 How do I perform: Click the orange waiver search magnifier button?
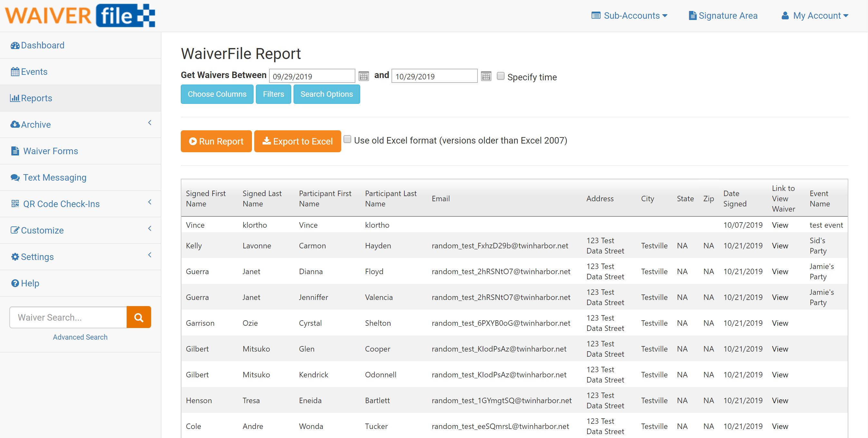pyautogui.click(x=139, y=317)
